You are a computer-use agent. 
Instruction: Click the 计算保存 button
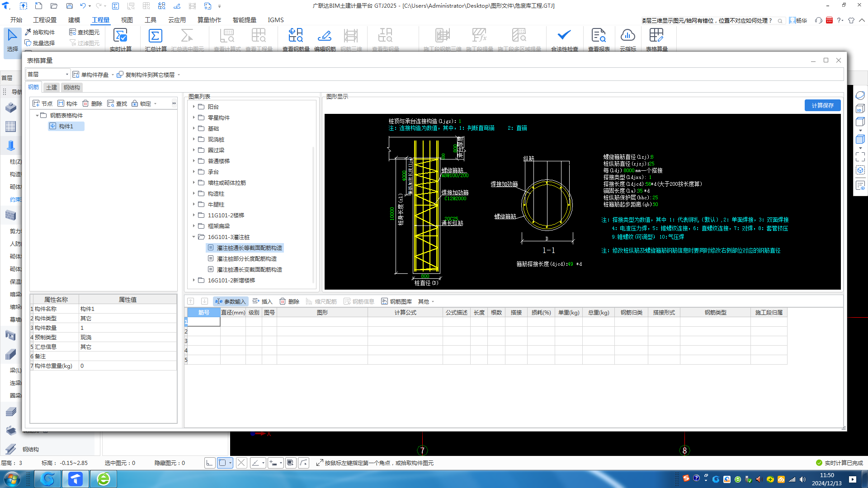click(x=822, y=105)
